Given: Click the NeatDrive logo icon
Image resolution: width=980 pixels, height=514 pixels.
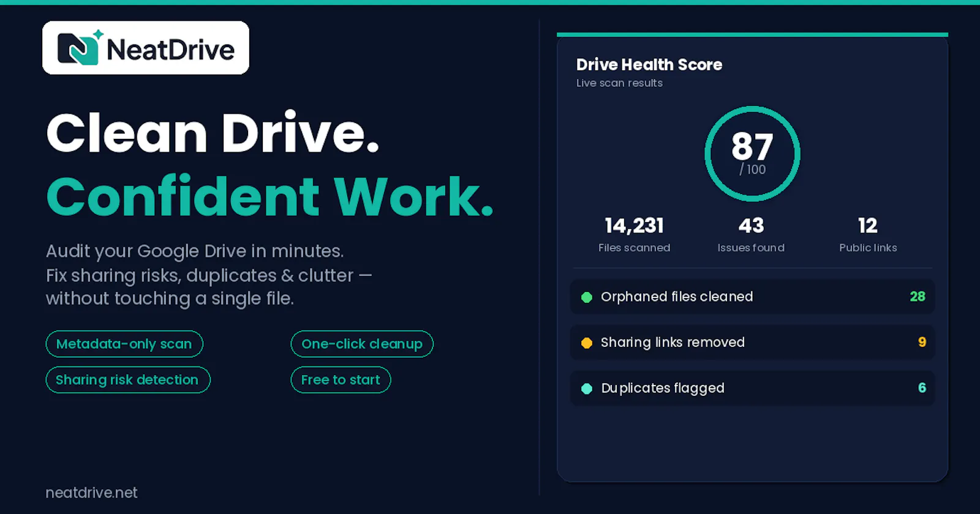Looking at the screenshot, I should click(80, 48).
